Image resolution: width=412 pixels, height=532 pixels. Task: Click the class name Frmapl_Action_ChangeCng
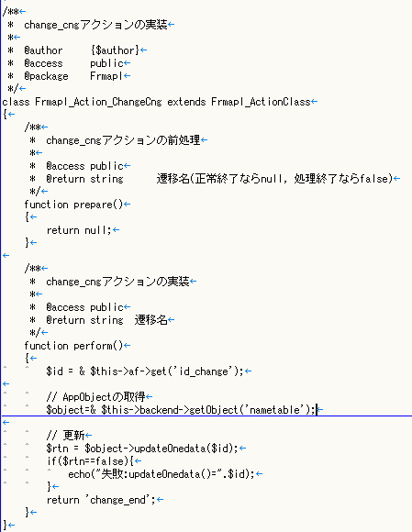[98, 102]
